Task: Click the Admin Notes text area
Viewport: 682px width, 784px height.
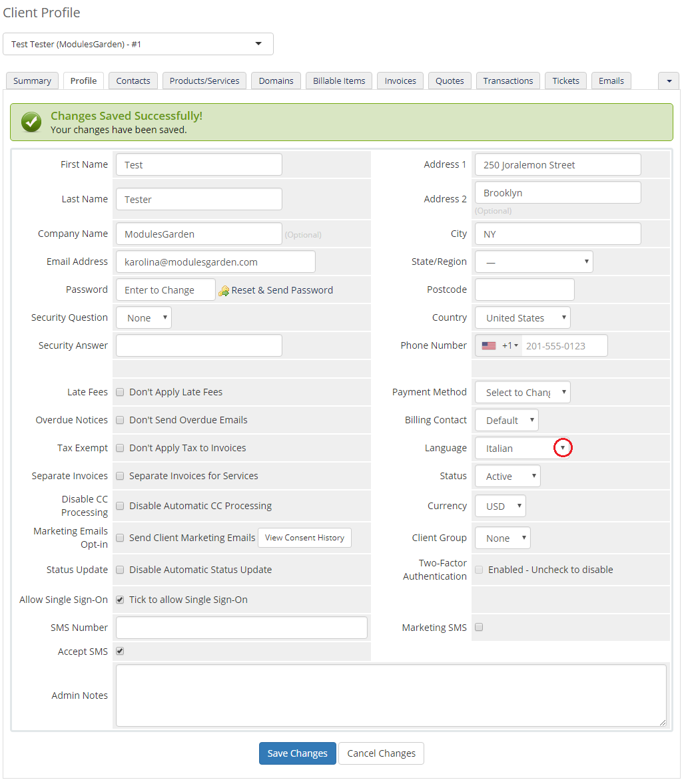Action: [392, 695]
